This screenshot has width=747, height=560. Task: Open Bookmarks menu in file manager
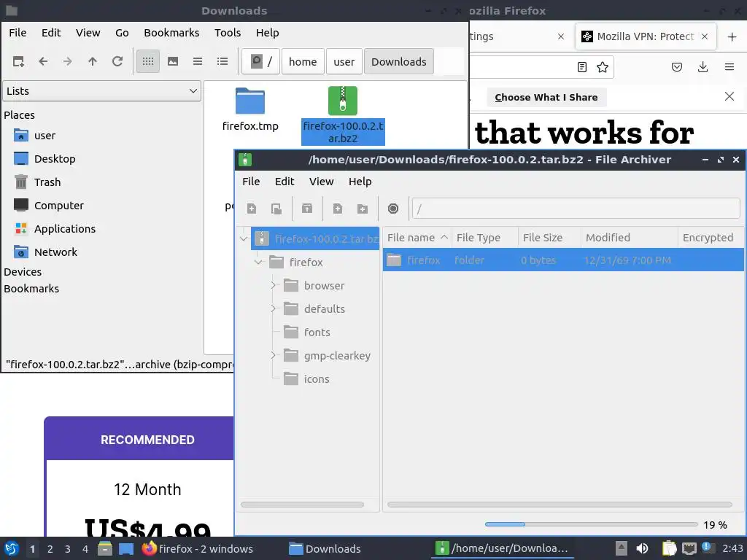click(x=171, y=33)
